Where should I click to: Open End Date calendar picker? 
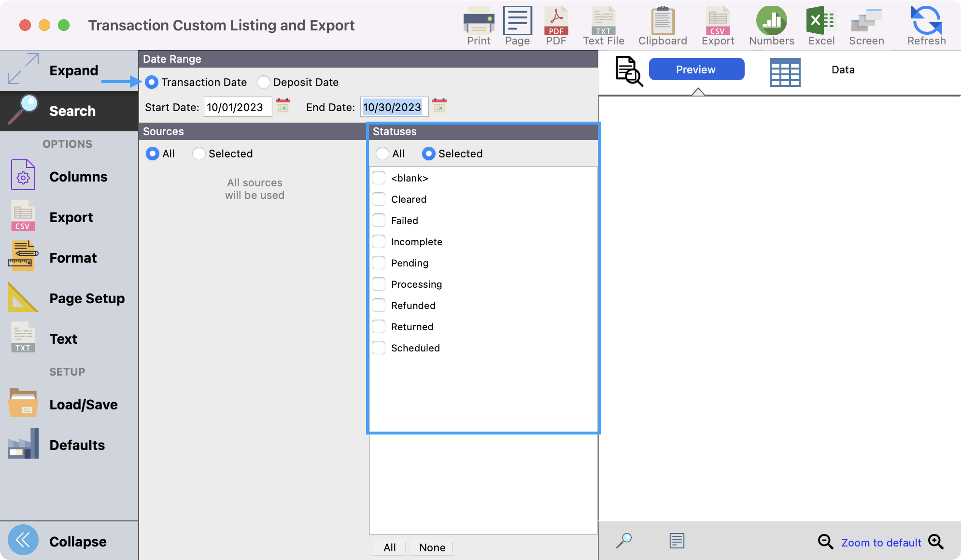439,106
